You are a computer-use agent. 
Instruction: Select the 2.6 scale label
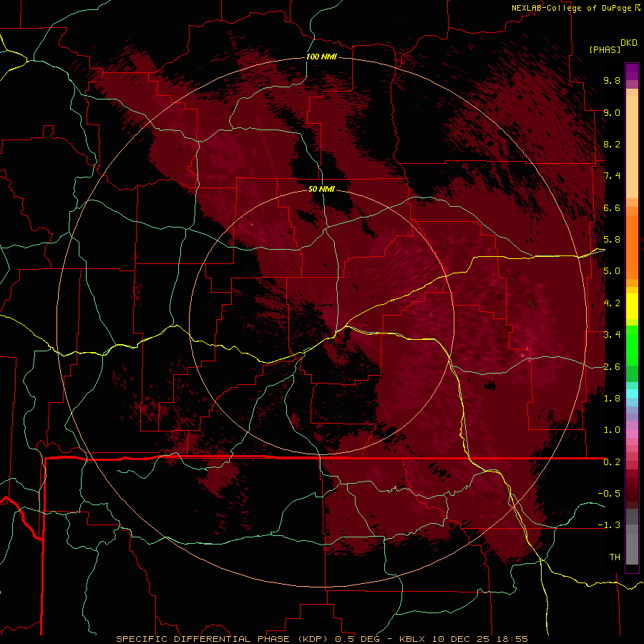612,367
